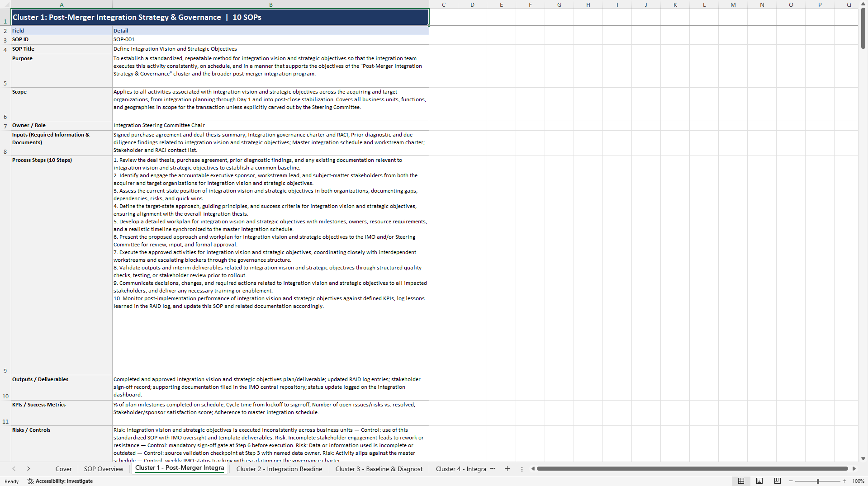The width and height of the screenshot is (868, 486).
Task: Select the 'Field' header cell
Action: pyautogui.click(x=62, y=31)
